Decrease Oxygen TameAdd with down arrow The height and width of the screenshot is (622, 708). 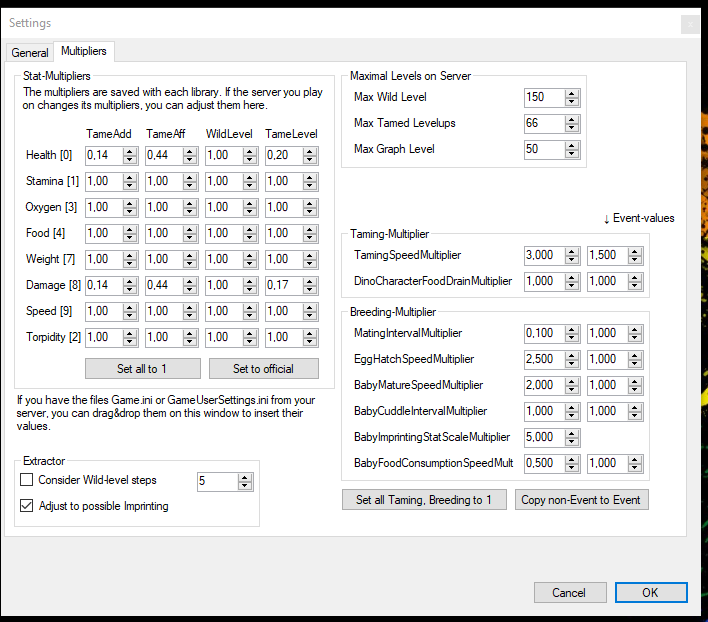130,212
